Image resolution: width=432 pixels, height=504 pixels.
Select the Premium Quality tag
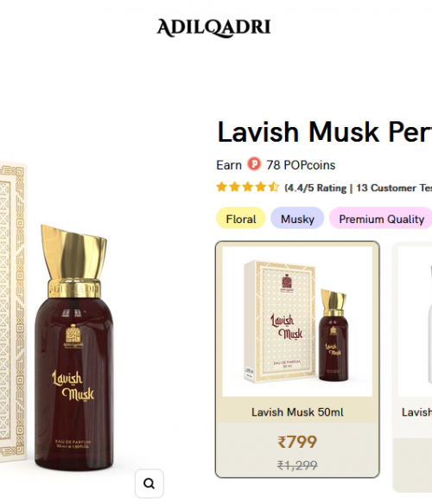(381, 219)
